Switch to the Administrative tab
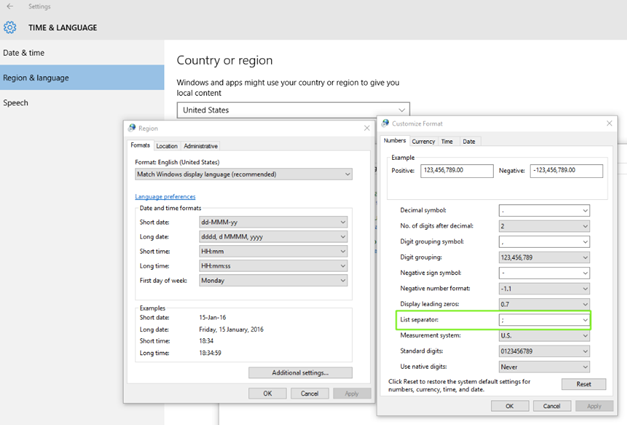 pos(201,146)
